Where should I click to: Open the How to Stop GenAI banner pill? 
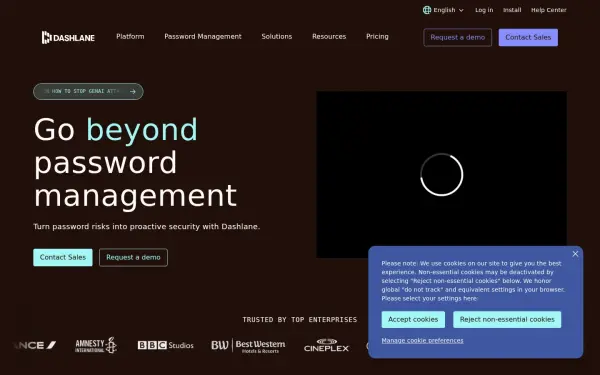(88, 91)
